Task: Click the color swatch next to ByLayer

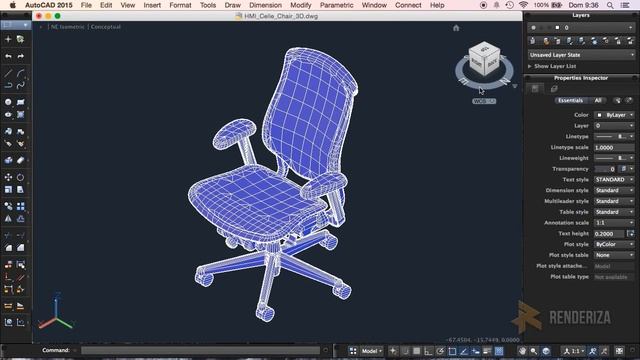Action: point(599,115)
